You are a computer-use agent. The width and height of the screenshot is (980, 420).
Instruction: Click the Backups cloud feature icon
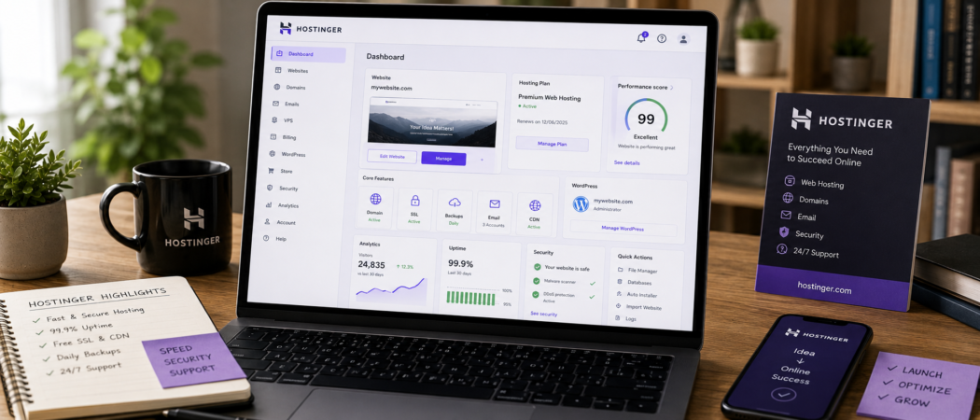[x=455, y=202]
